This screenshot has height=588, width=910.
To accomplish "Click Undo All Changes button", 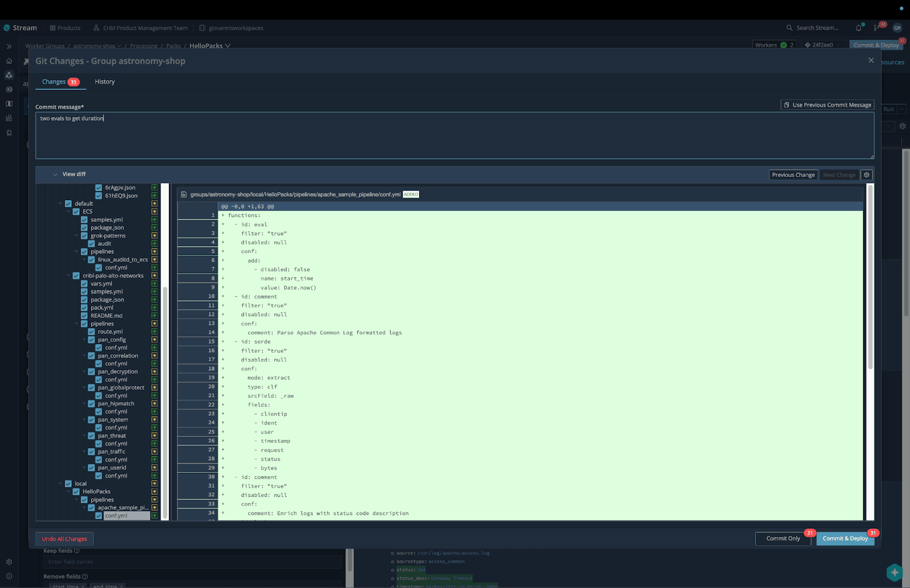I will [64, 539].
